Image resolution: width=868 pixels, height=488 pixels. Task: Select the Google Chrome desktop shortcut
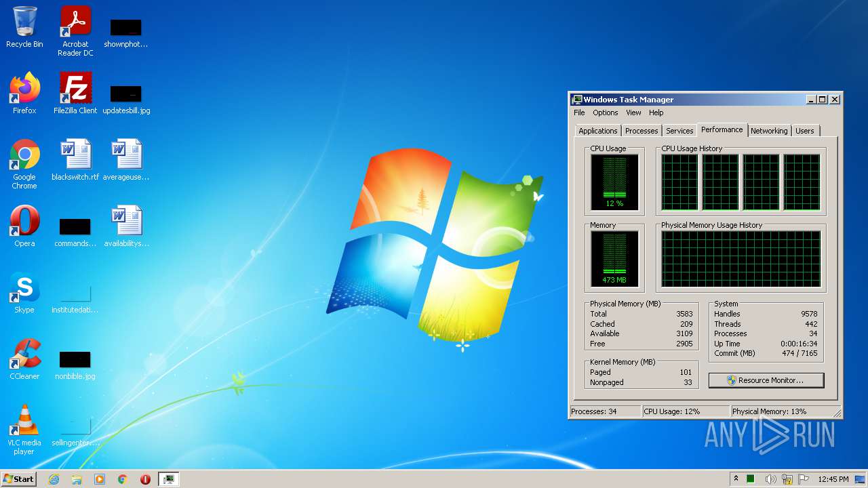point(24,164)
